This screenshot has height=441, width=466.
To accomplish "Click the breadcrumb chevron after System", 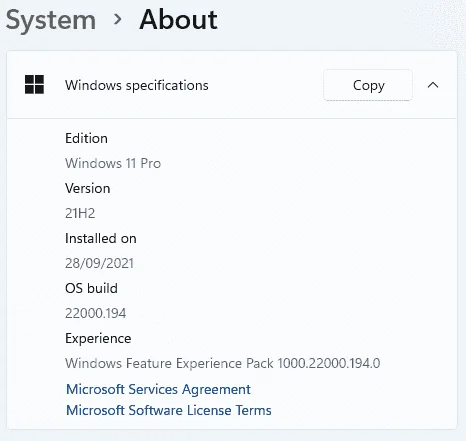I will [117, 19].
